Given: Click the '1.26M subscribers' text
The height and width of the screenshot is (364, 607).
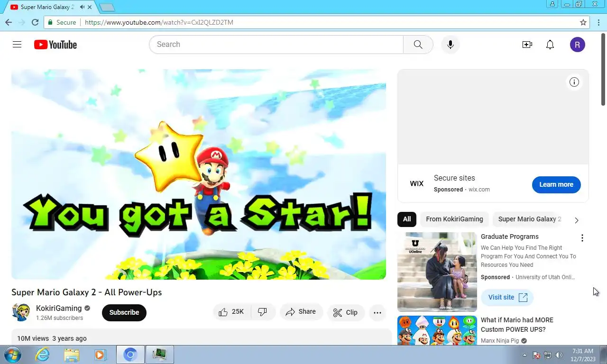Looking at the screenshot, I should (x=59, y=318).
